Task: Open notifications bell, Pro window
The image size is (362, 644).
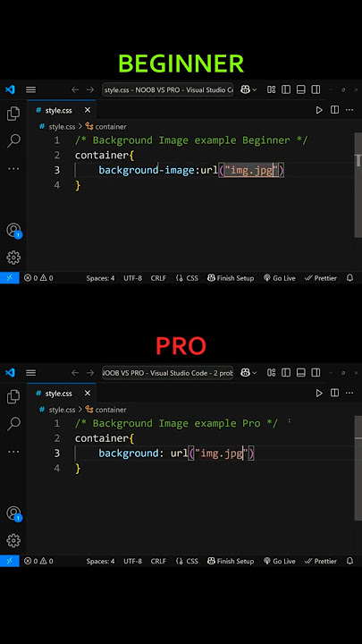Action: coord(349,561)
